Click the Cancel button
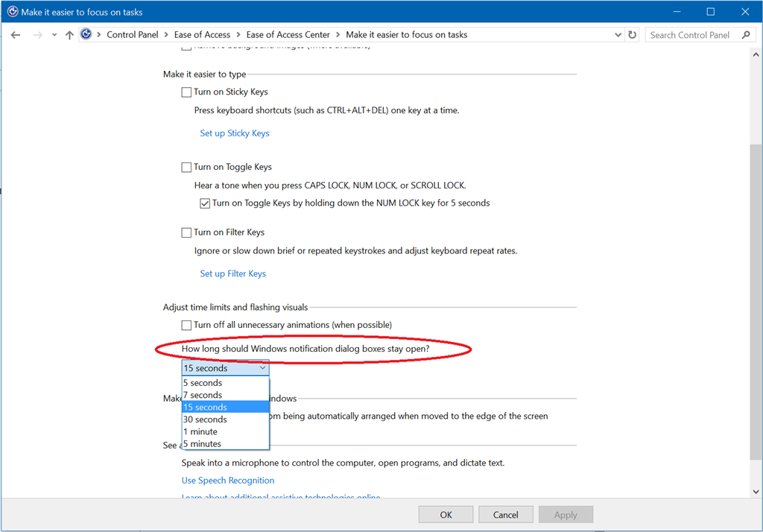Screen dimensions: 763x532 coord(506,515)
